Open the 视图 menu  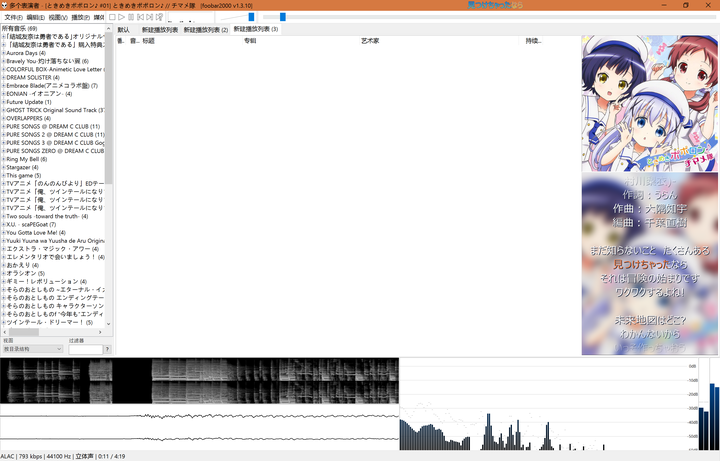pyautogui.click(x=58, y=17)
